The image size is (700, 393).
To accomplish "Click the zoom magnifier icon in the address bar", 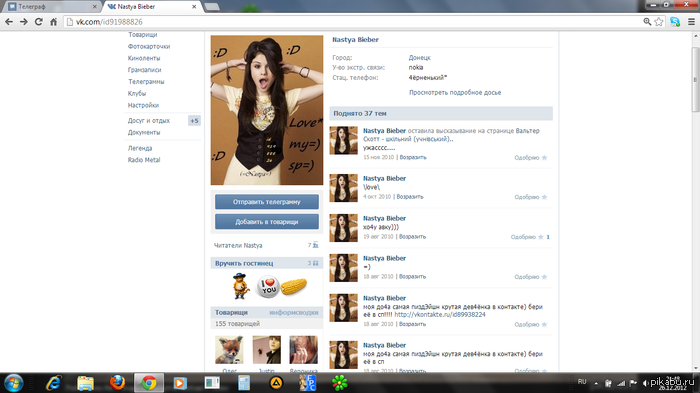I will coord(647,21).
